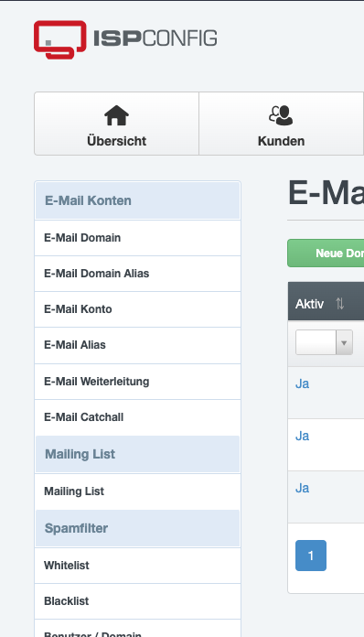Open E-Mail Domain in sidebar

[x=137, y=238]
